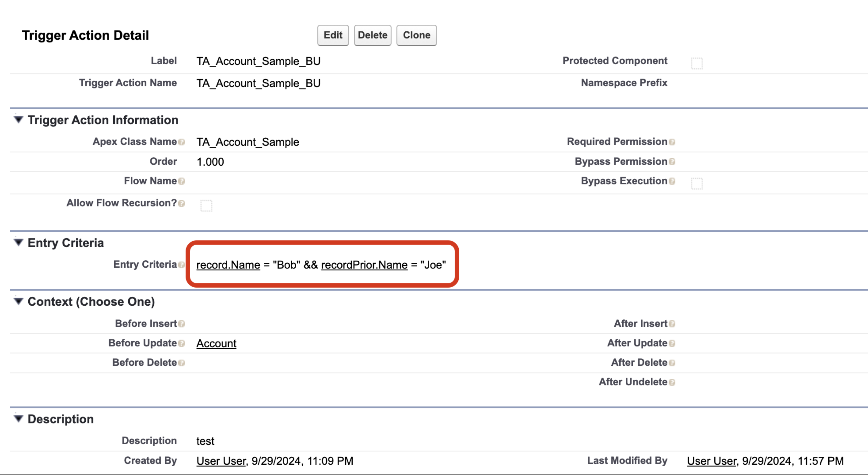Click help icon next to Required Permission
The height and width of the screenshot is (475, 868).
(x=672, y=142)
